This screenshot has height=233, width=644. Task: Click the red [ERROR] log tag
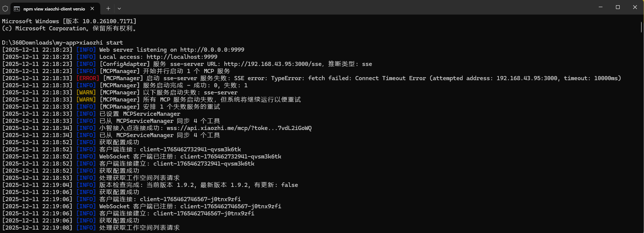click(x=88, y=78)
